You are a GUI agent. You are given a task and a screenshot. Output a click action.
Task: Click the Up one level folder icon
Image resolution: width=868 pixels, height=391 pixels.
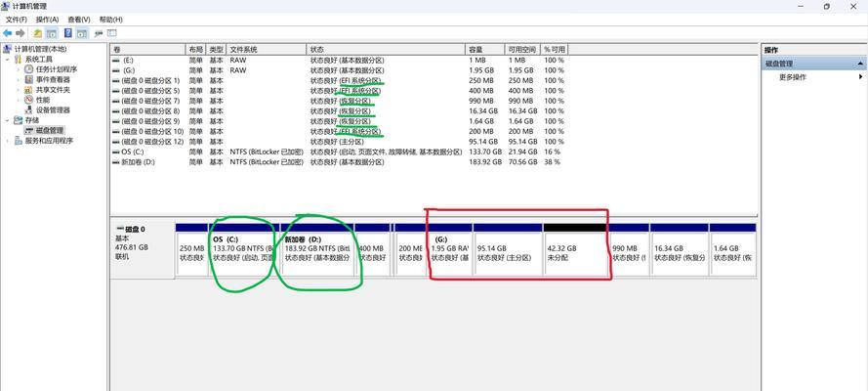point(37,33)
